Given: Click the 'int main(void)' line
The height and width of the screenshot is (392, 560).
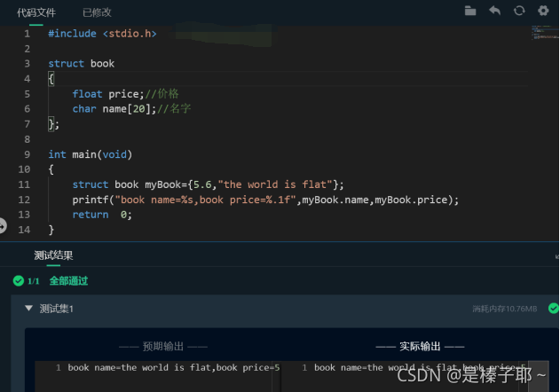Looking at the screenshot, I should [91, 154].
